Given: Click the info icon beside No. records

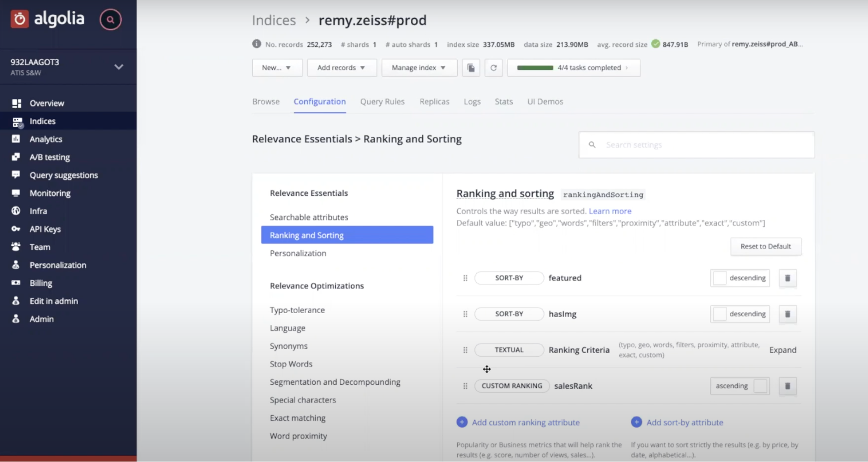Looking at the screenshot, I should coord(257,44).
